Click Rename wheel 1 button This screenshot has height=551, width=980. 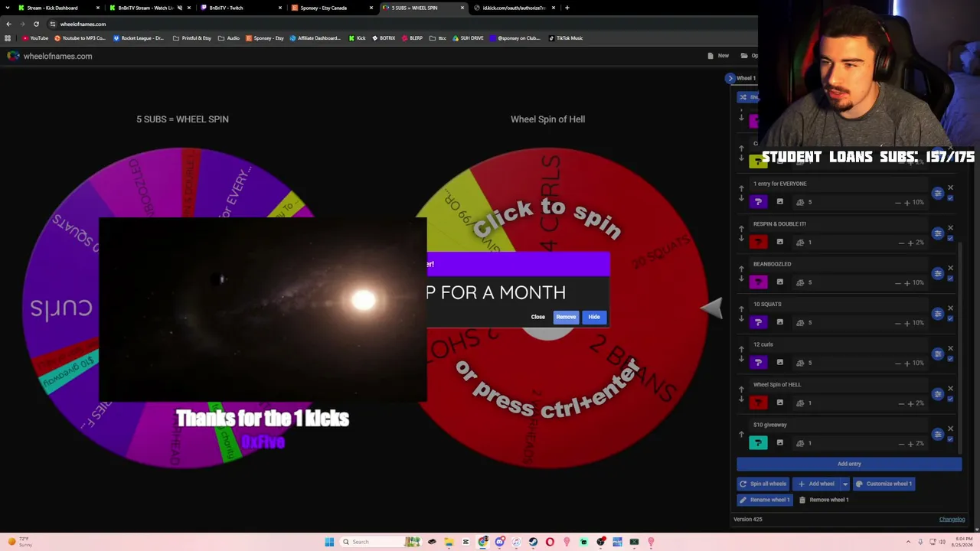(765, 500)
